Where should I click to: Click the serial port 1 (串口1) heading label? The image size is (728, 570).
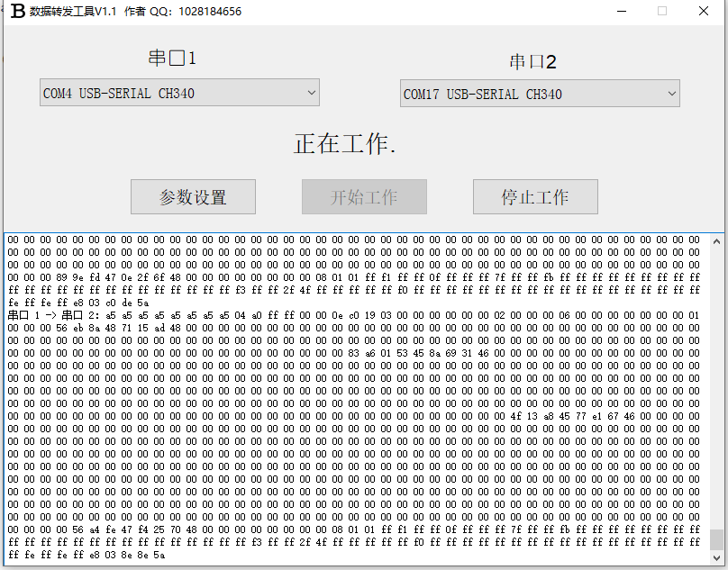tap(172, 58)
